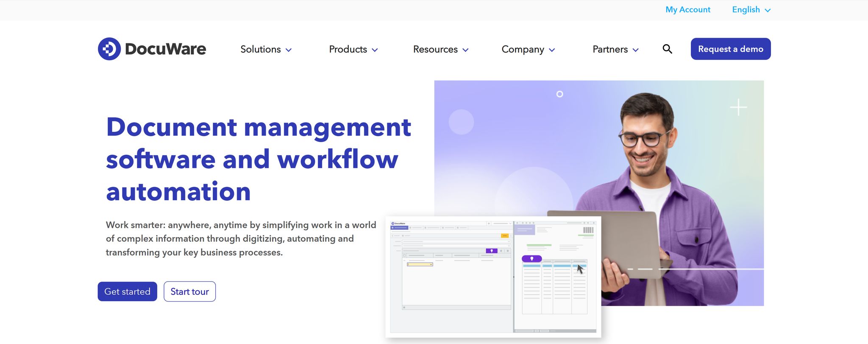Open the Company menu
This screenshot has height=344, width=868.
pyautogui.click(x=528, y=49)
